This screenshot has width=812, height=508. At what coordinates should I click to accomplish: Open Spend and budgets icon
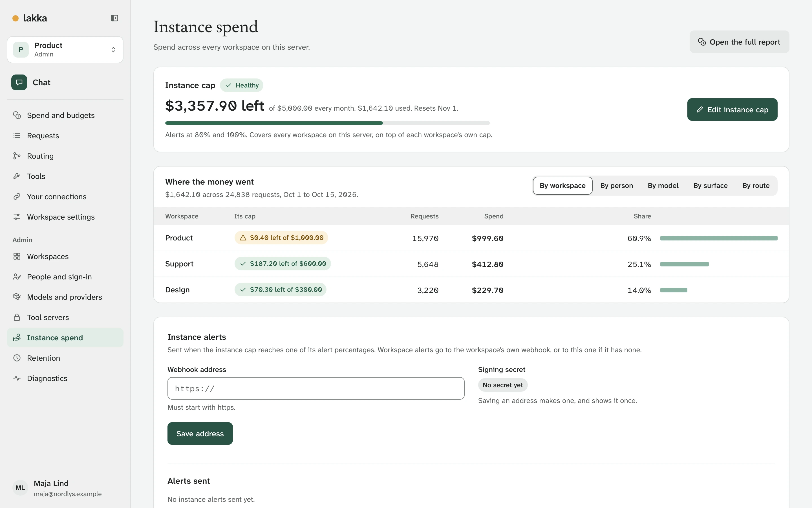pyautogui.click(x=17, y=115)
